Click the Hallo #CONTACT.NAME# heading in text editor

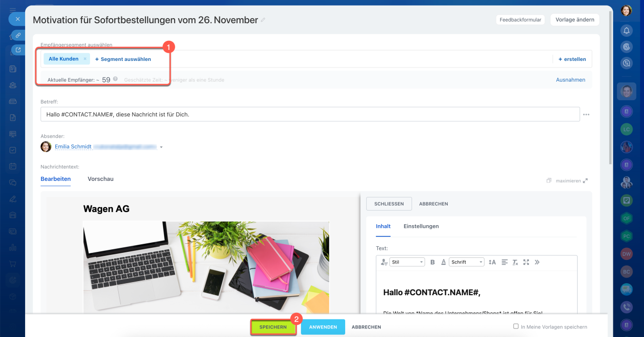pos(432,292)
